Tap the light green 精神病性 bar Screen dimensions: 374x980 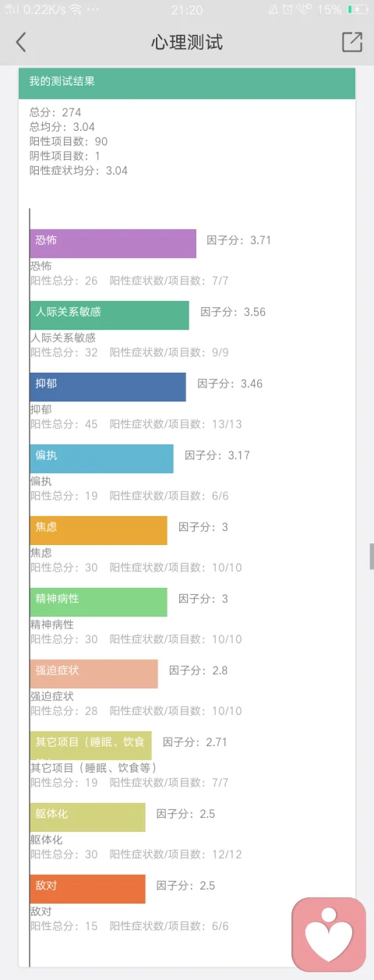pyautogui.click(x=98, y=602)
